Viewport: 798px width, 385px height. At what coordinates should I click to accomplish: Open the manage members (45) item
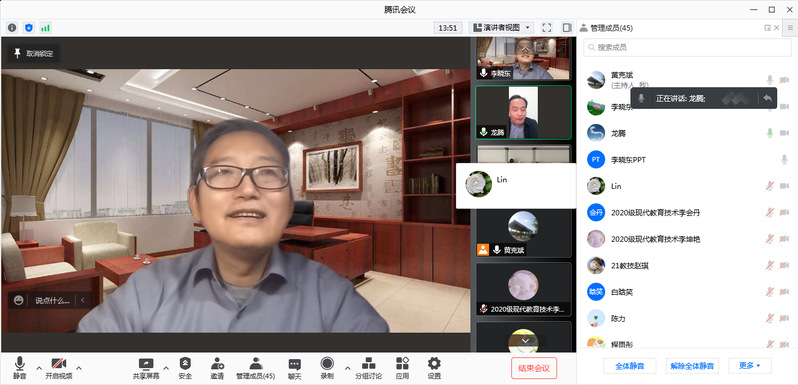[x=255, y=368]
